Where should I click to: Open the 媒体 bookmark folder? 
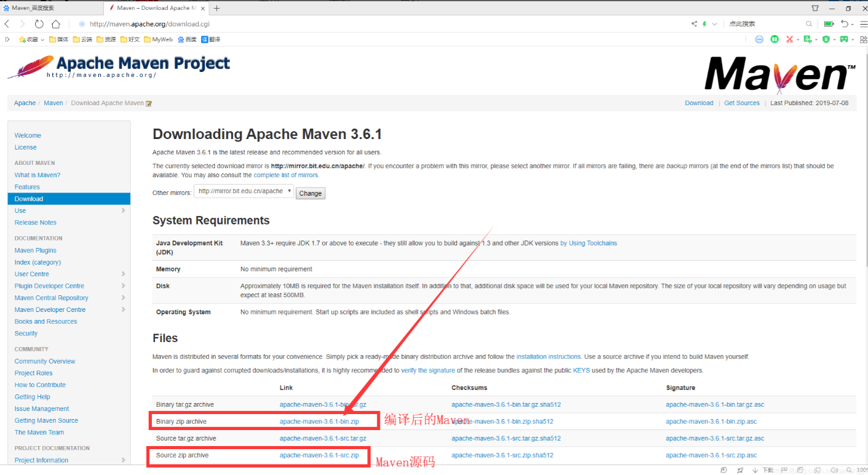58,39
